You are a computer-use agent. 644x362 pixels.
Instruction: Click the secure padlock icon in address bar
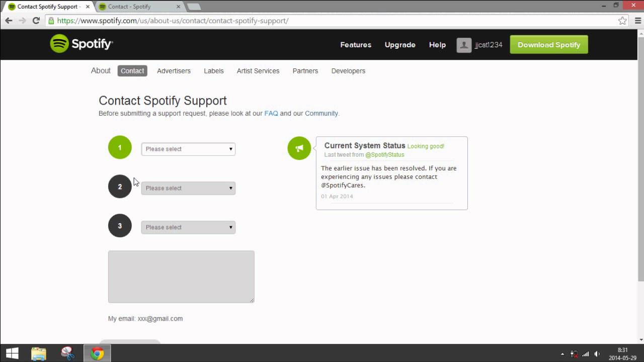[x=51, y=21]
